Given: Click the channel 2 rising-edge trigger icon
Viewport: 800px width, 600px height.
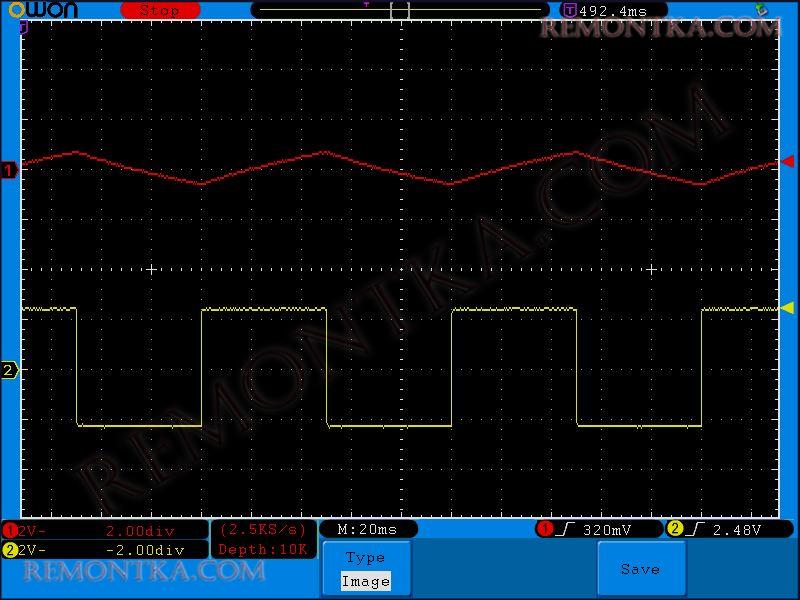Looking at the screenshot, I should [694, 529].
